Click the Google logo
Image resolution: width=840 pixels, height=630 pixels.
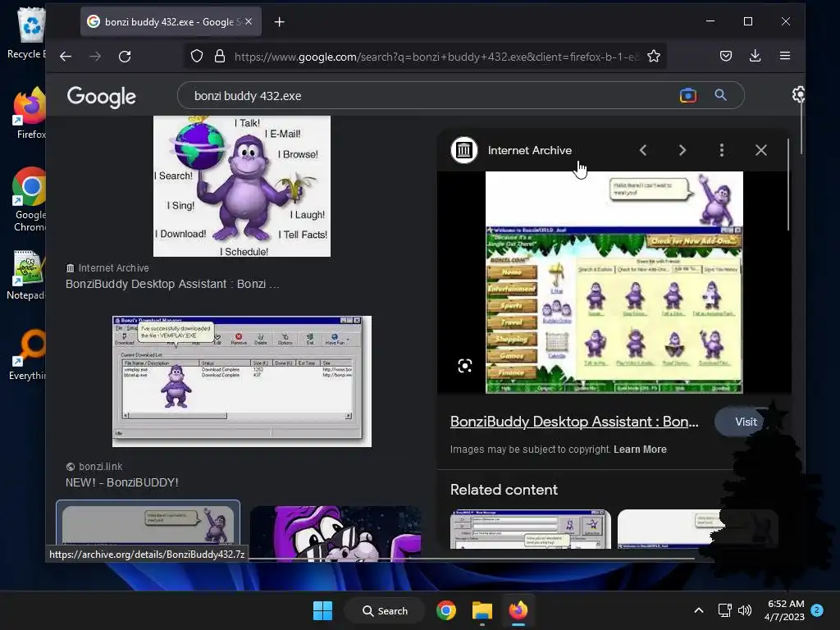pos(101,97)
